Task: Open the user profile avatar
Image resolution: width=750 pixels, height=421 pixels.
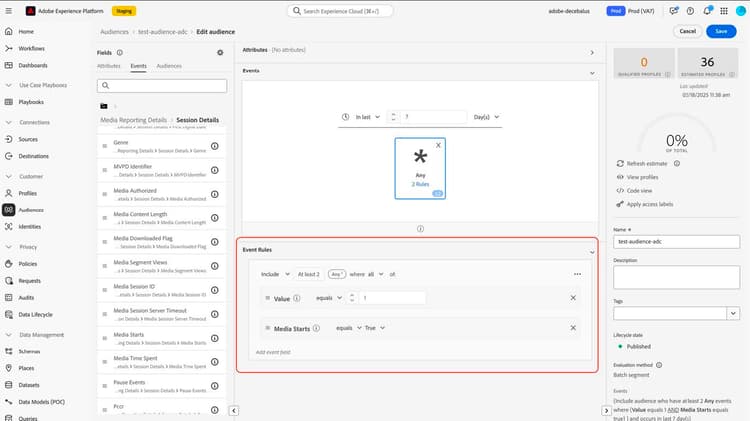Action: (740, 11)
